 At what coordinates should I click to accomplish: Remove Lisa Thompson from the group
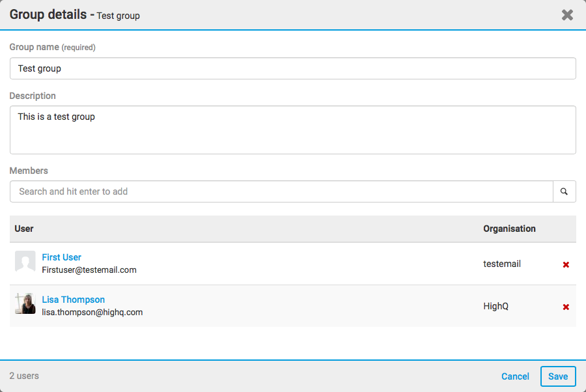(x=566, y=307)
